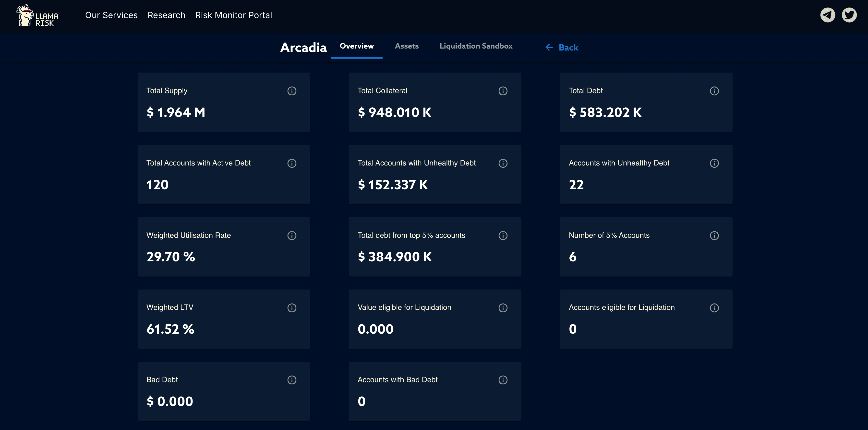Select the Risk Monitor Portal menu item

tap(233, 15)
